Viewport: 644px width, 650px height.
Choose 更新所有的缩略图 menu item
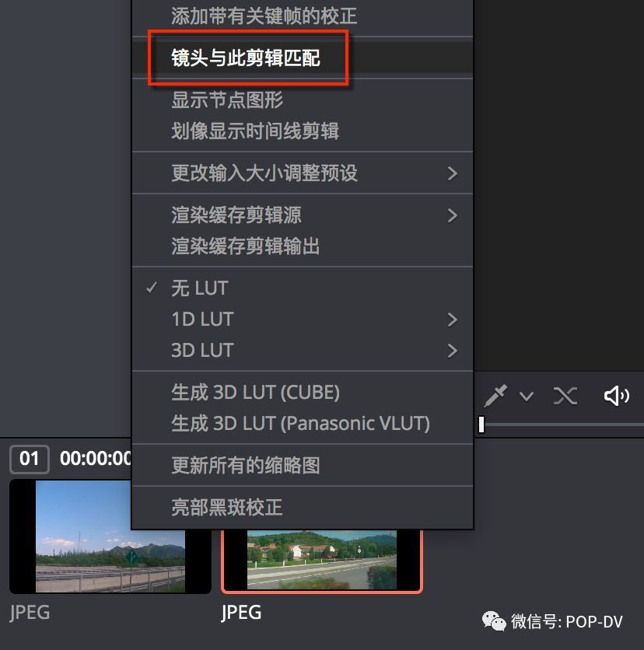pyautogui.click(x=303, y=465)
